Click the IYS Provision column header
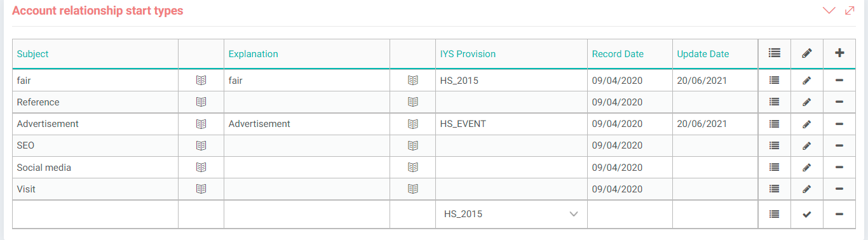The width and height of the screenshot is (868, 240). [468, 54]
